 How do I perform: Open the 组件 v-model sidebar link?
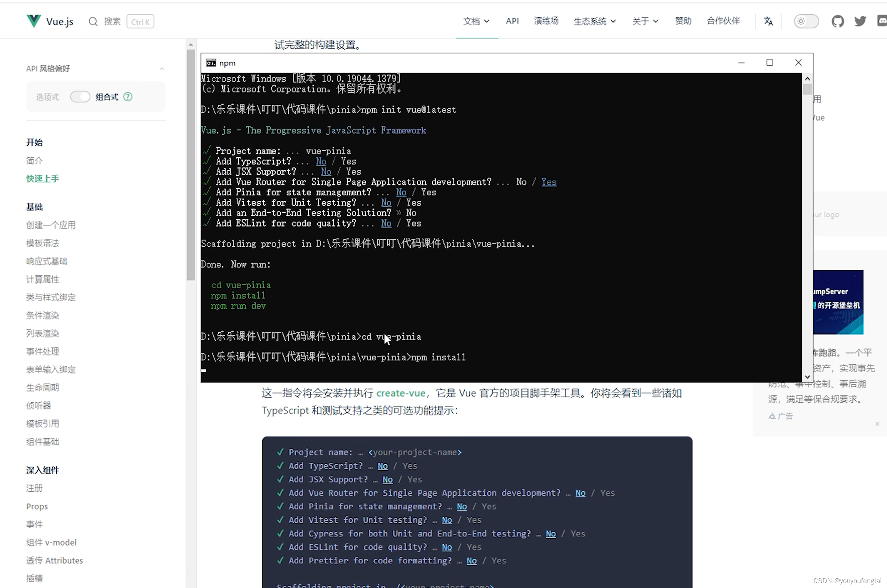(x=51, y=543)
